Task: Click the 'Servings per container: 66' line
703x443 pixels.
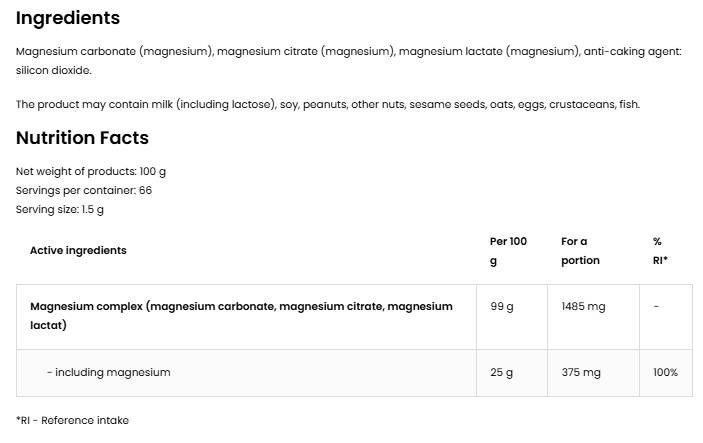Action: tap(84, 190)
